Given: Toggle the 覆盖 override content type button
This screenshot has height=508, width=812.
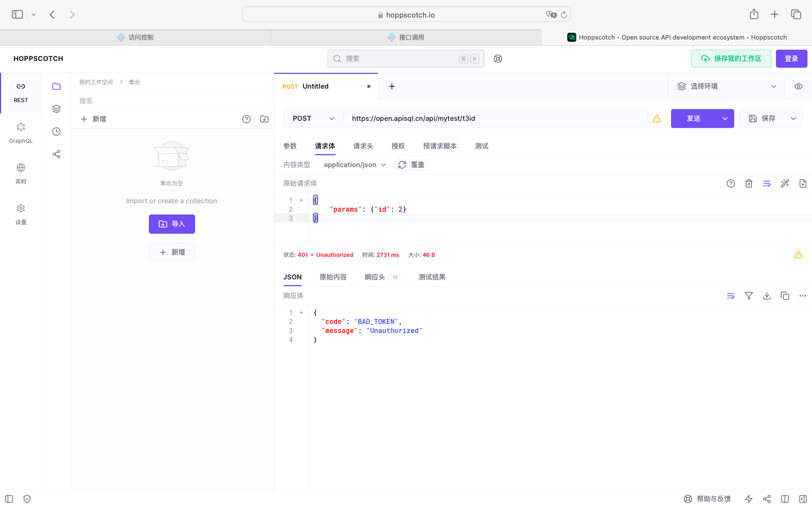Looking at the screenshot, I should (x=411, y=165).
